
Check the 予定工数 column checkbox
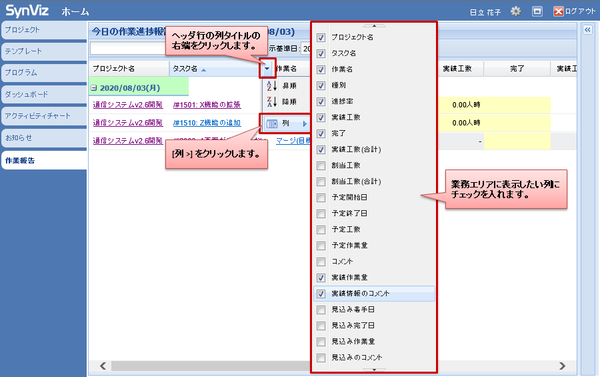(x=321, y=230)
